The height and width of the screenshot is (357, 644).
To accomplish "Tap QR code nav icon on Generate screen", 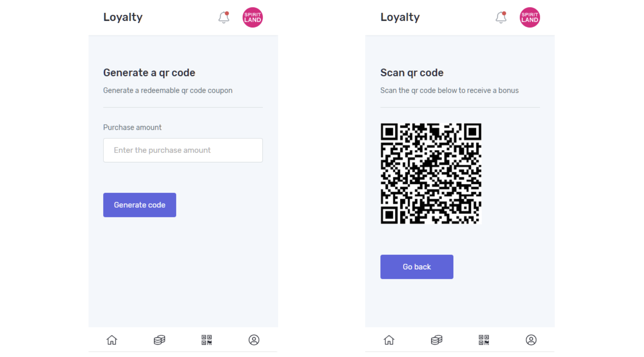I will (207, 340).
